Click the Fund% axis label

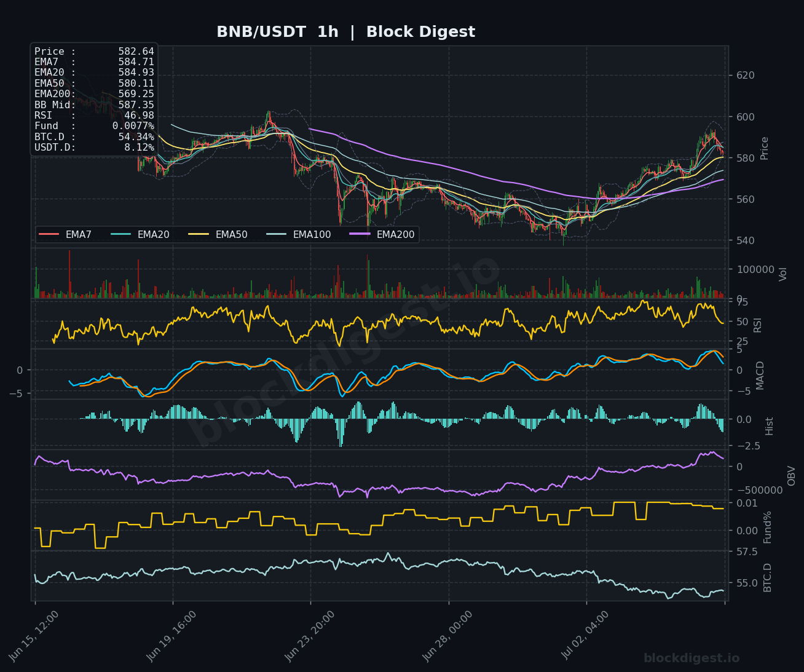point(767,527)
